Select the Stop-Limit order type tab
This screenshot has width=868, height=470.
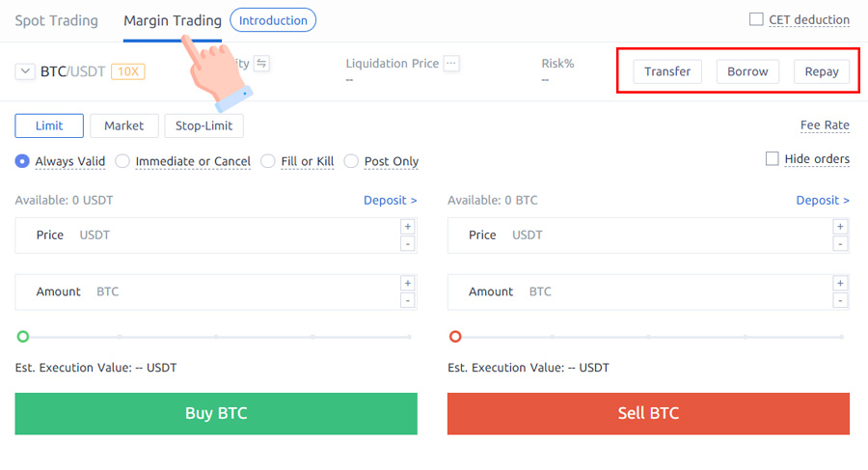[203, 125]
